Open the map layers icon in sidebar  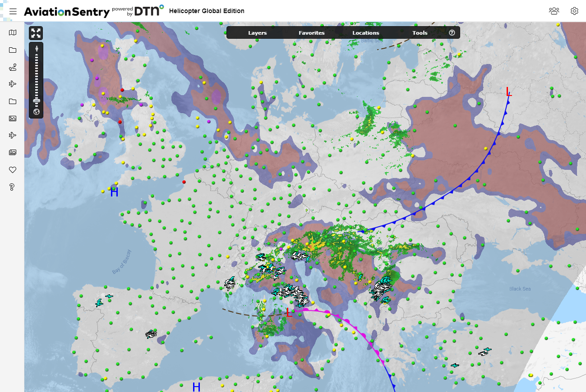[12, 32]
